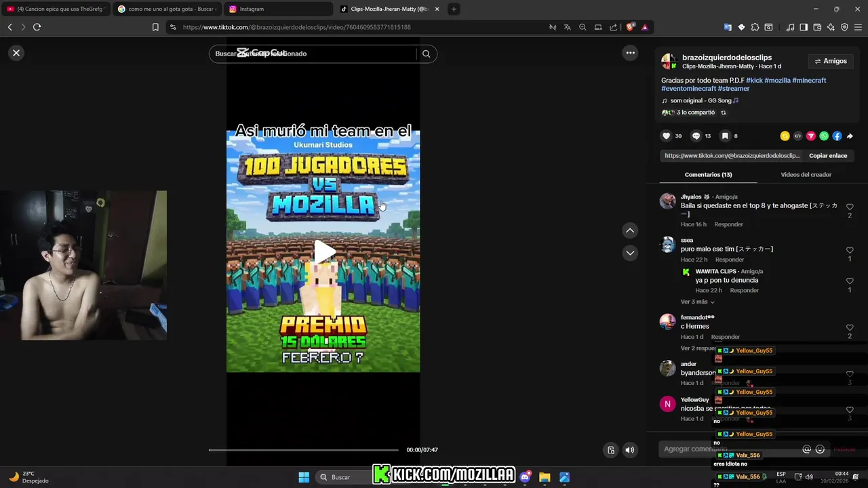Click the translate page icon in address bar
Image resolution: width=868 pixels, height=488 pixels.
567,27
